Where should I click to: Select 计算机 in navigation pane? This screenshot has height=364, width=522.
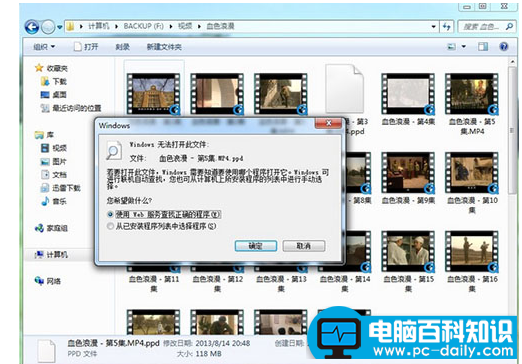pyautogui.click(x=51, y=255)
